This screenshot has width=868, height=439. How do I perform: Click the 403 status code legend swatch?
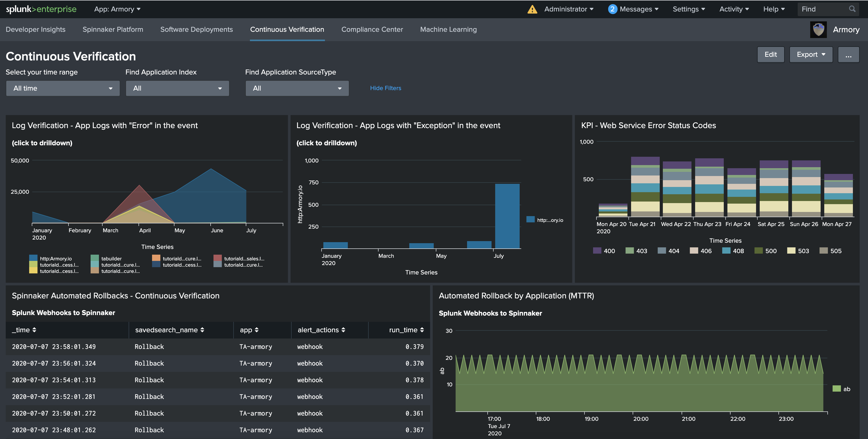[629, 251]
